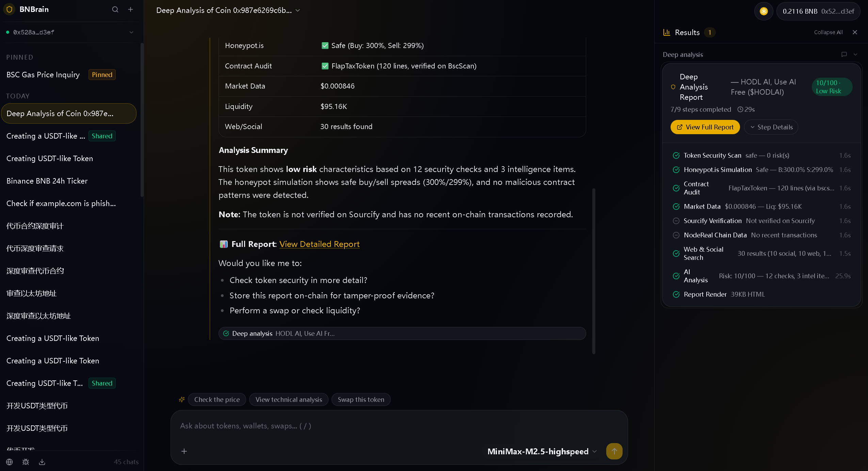
Task: Click the View Full Report button
Action: tap(705, 127)
